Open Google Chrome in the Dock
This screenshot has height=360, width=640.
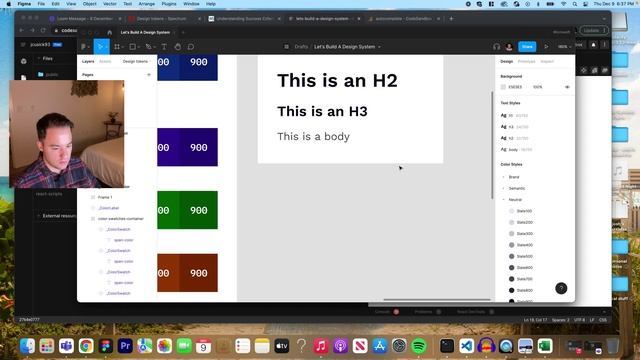pos(86,346)
